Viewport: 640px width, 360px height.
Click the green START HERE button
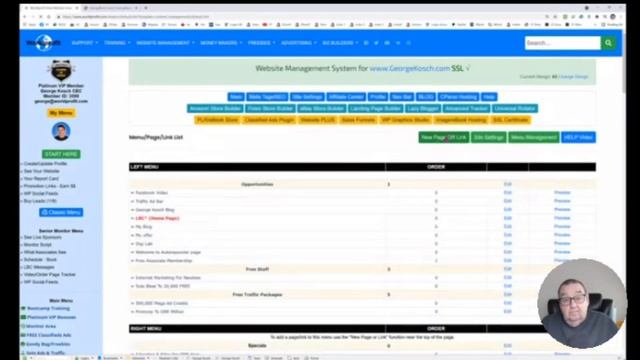(61, 154)
